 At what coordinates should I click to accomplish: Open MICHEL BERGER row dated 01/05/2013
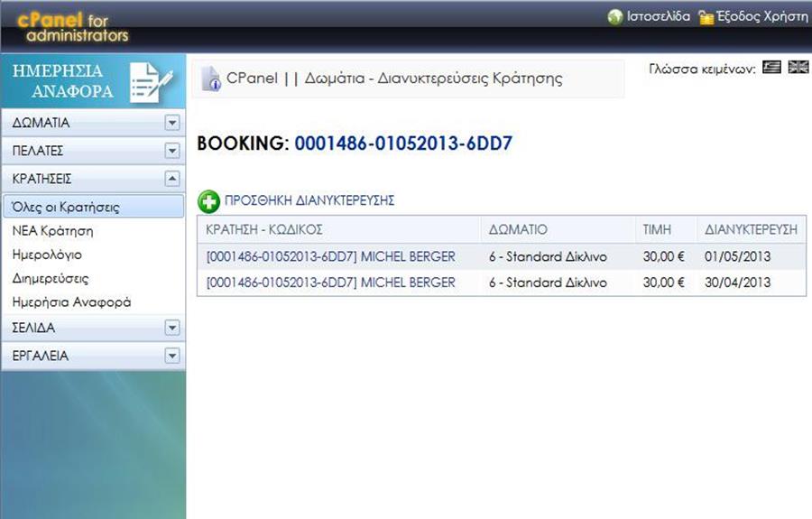click(x=330, y=256)
